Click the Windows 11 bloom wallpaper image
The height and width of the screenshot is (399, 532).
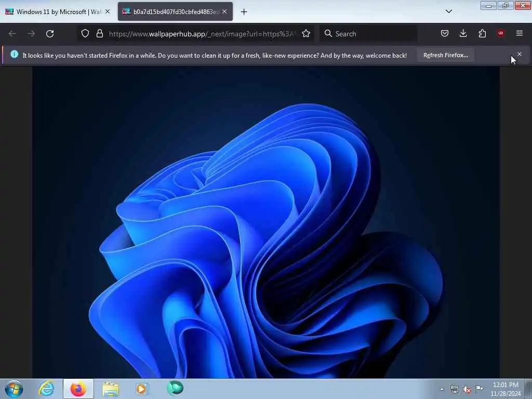pyautogui.click(x=265, y=222)
